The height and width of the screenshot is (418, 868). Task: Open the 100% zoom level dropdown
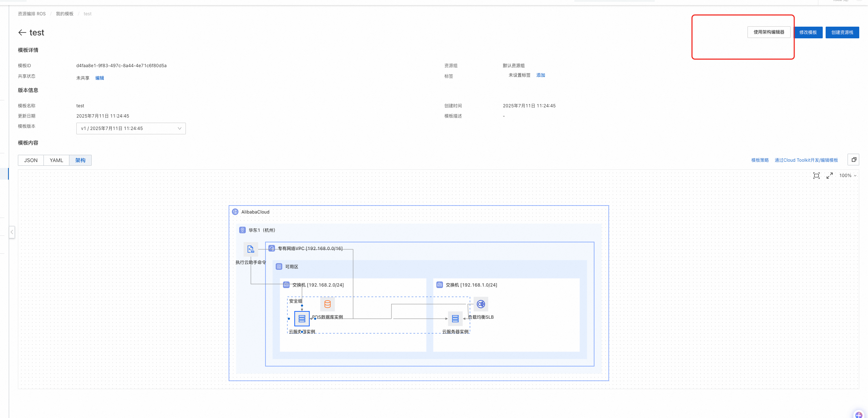[x=848, y=176]
